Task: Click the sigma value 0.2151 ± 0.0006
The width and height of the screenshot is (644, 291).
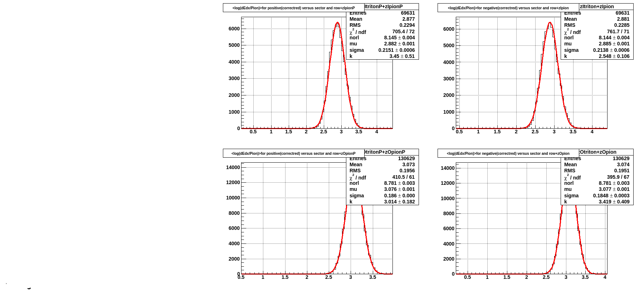Action: point(397,50)
